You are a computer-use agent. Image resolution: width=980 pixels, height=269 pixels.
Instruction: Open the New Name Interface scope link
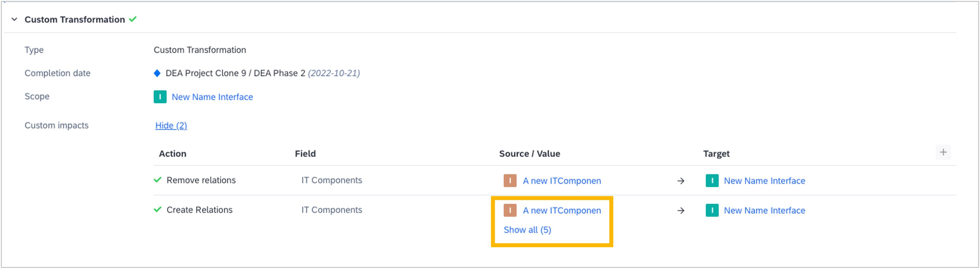212,97
